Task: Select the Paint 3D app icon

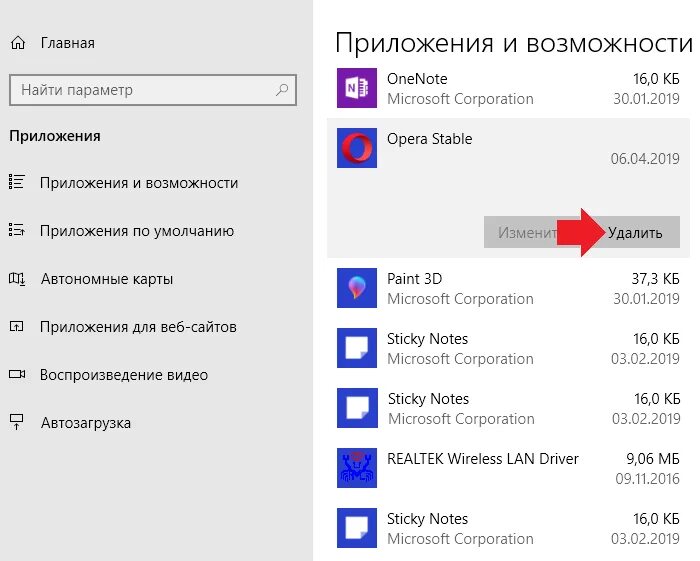Action: [357, 288]
